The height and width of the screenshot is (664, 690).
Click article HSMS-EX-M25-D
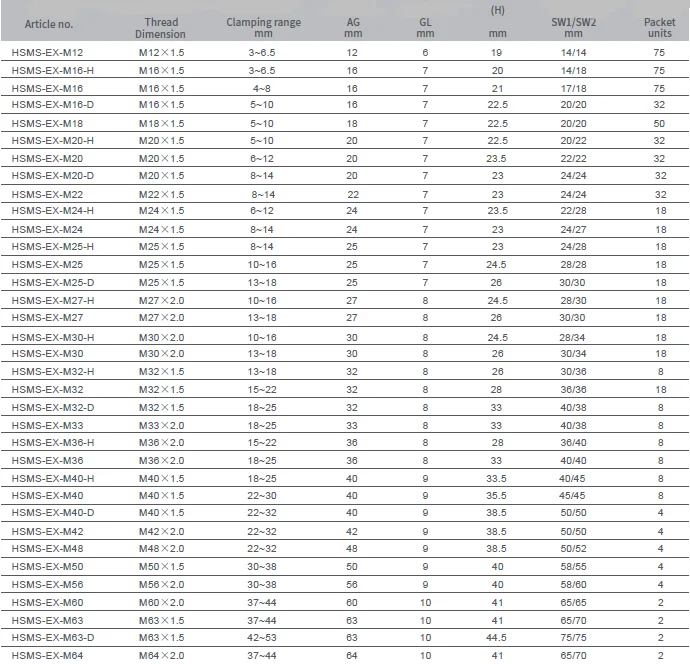pos(54,282)
